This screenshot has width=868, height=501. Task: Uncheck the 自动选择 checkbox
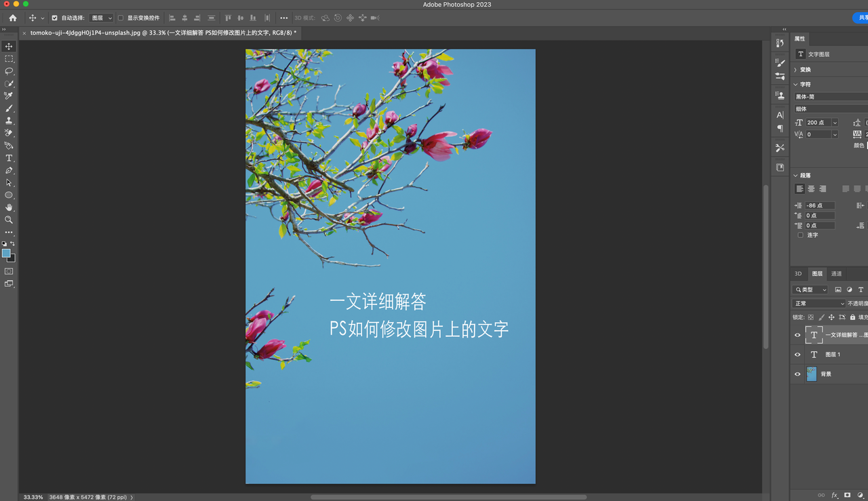[x=55, y=18]
